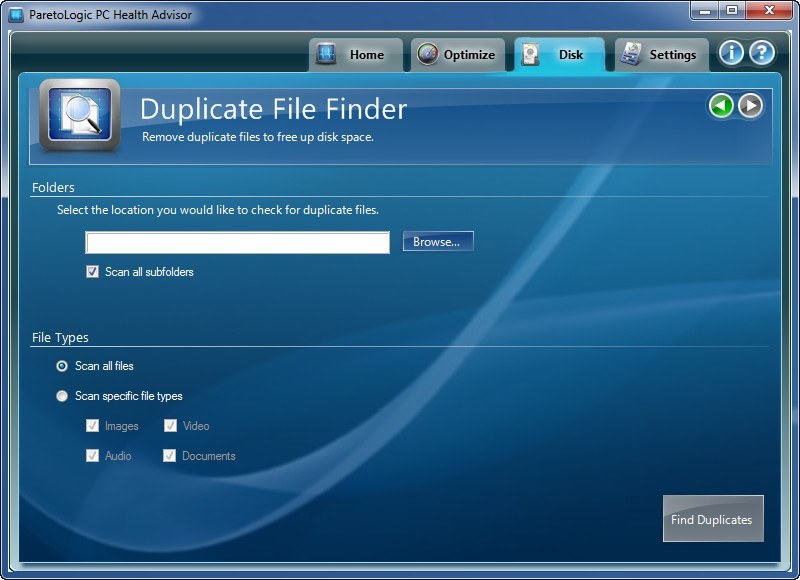
Task: Click the Browse button
Action: [x=437, y=241]
